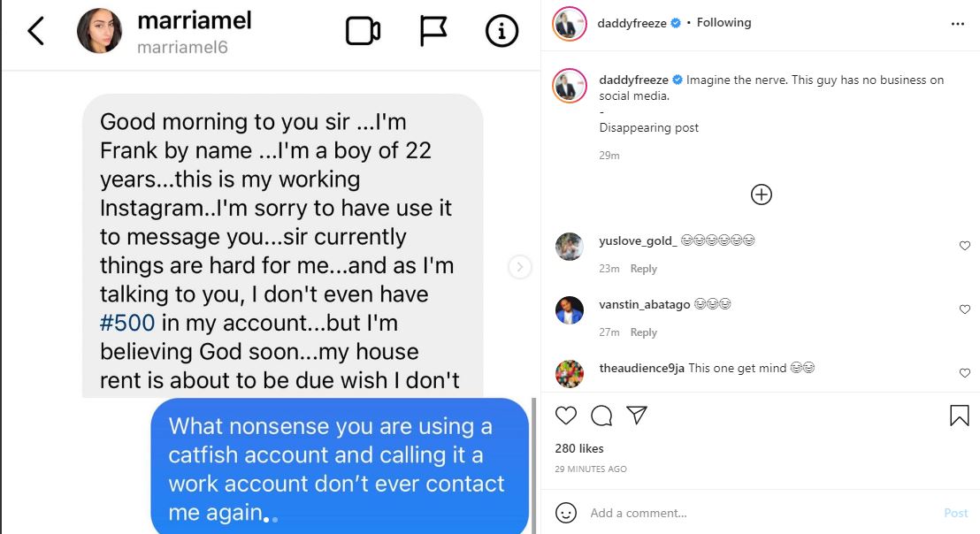The width and height of the screenshot is (980, 534).
Task: Click the flag icon in chat header
Action: [x=433, y=32]
